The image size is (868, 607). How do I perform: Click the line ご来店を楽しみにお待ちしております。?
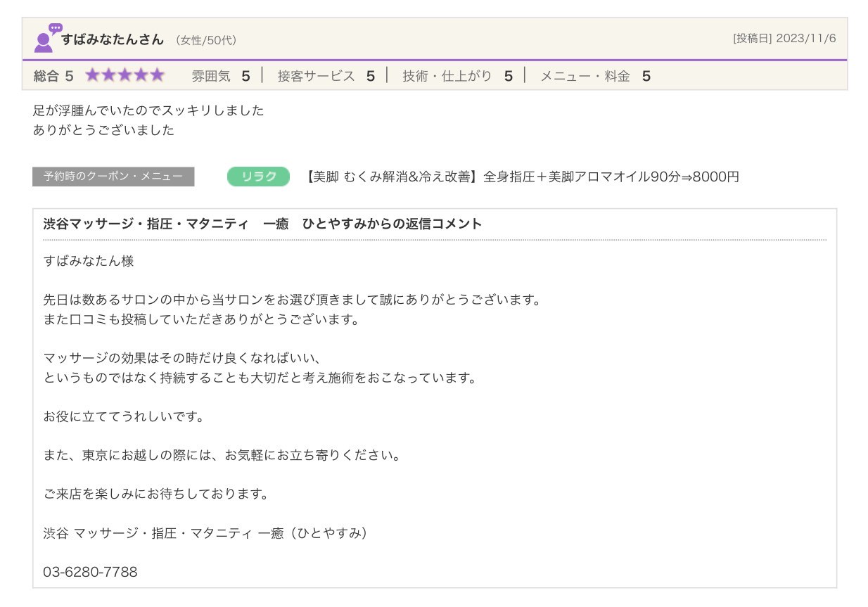156,494
